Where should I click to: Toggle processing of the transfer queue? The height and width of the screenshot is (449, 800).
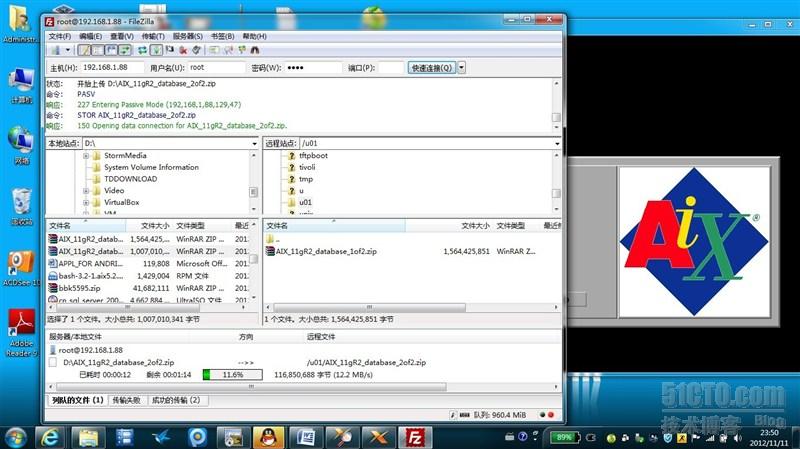click(x=156, y=50)
